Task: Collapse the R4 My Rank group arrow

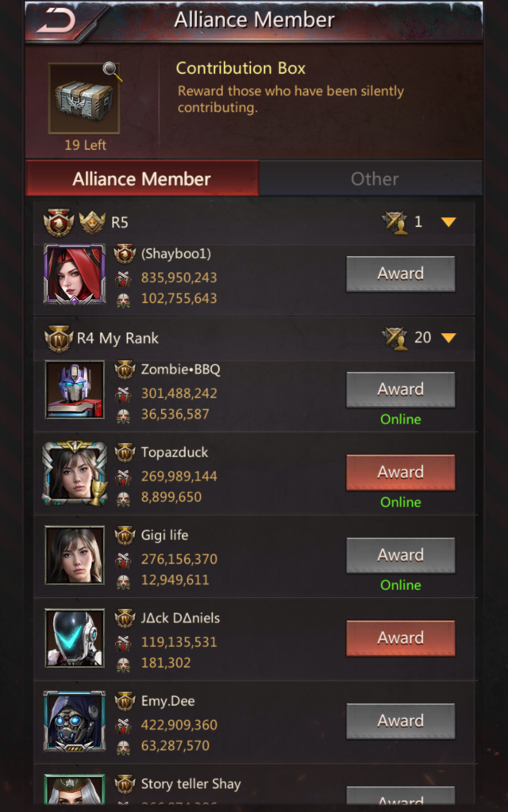Action: click(448, 338)
